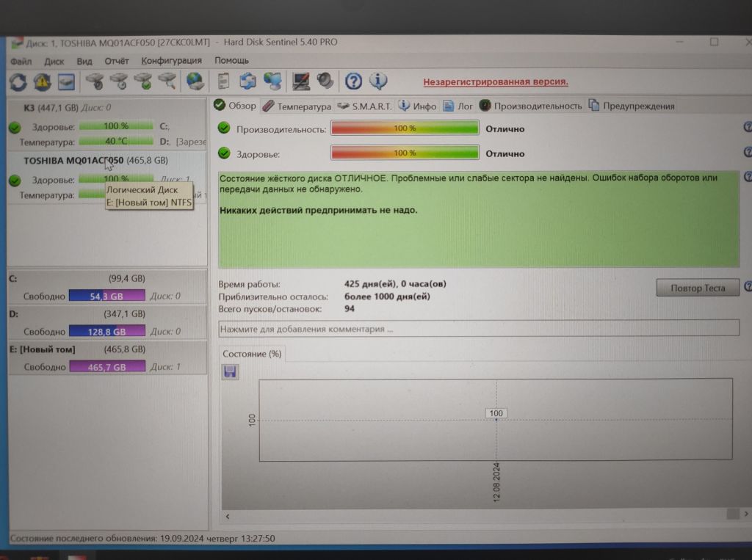
Task: Open the blue question mark help icon
Action: [353, 81]
